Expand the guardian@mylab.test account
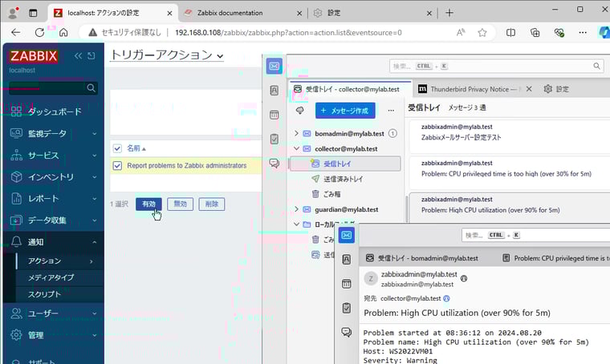Viewport: 610px width, 364px height. tap(296, 209)
